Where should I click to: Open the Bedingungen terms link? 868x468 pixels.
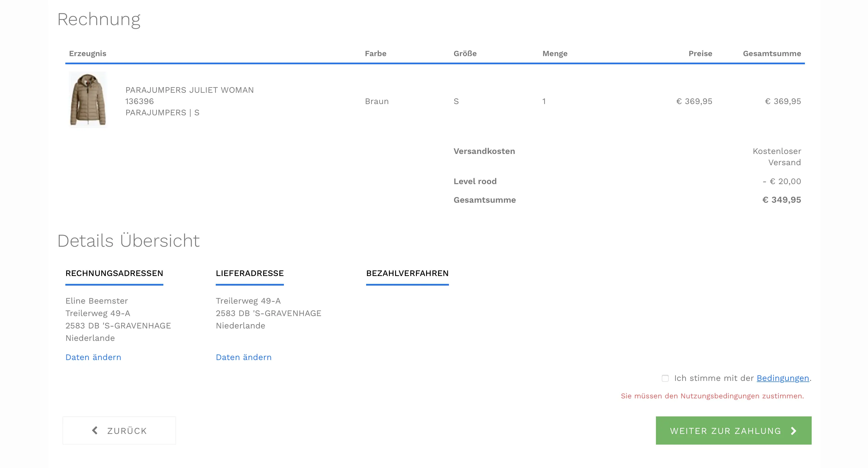[783, 378]
